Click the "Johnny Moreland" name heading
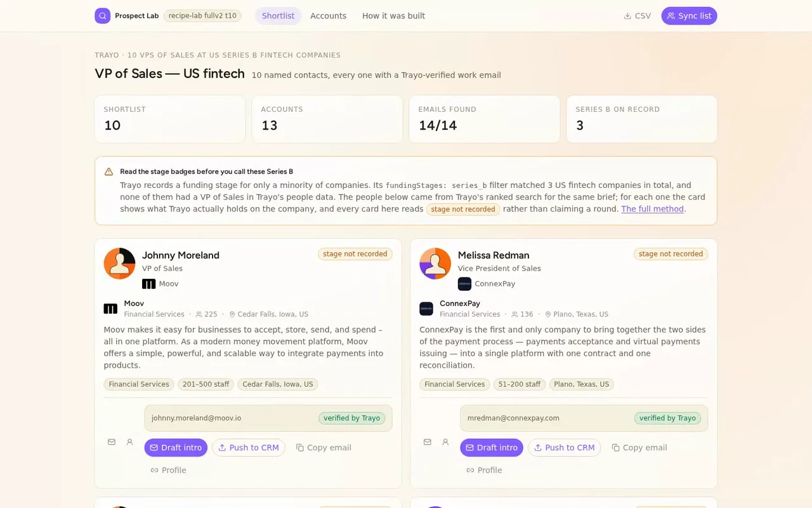Screen dimensions: 812x508 coord(181,255)
